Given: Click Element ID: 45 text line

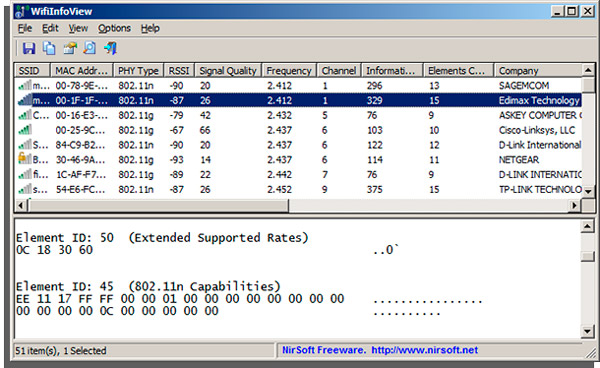Looking at the screenshot, I should (148, 286).
